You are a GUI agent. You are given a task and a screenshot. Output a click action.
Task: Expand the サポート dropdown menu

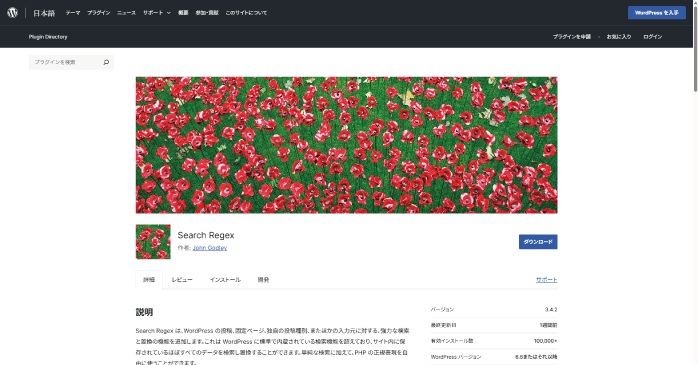[x=157, y=13]
